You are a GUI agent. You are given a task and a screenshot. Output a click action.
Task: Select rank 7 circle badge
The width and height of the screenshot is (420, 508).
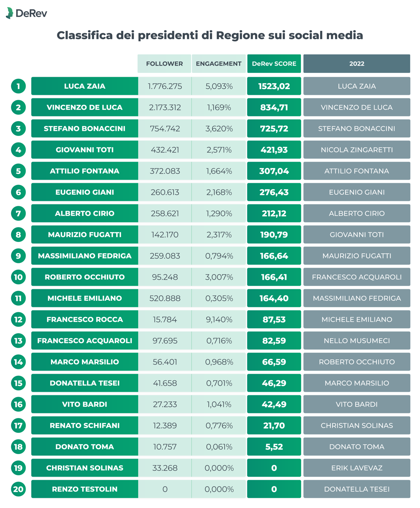pos(18,213)
